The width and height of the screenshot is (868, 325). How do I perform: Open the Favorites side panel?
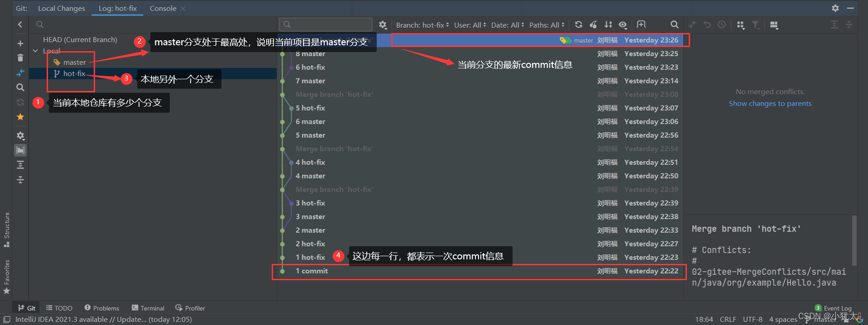[7, 277]
